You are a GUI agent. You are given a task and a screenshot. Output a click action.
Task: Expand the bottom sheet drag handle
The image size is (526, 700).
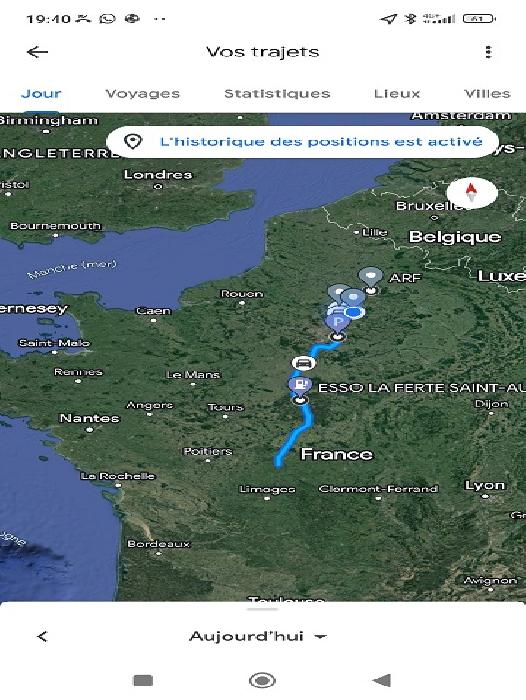(263, 609)
